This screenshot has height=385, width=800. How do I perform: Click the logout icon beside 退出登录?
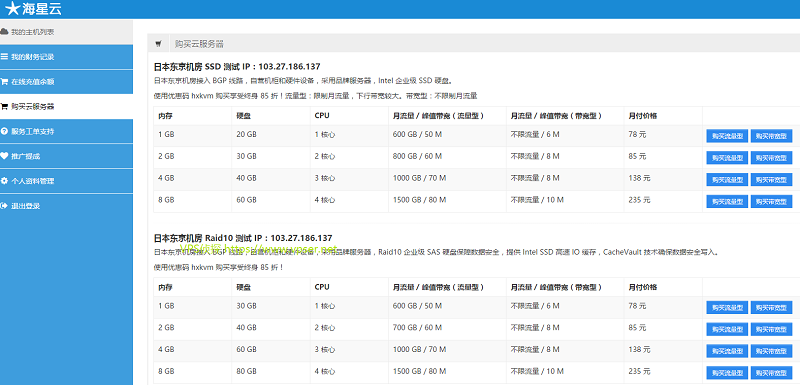point(5,206)
